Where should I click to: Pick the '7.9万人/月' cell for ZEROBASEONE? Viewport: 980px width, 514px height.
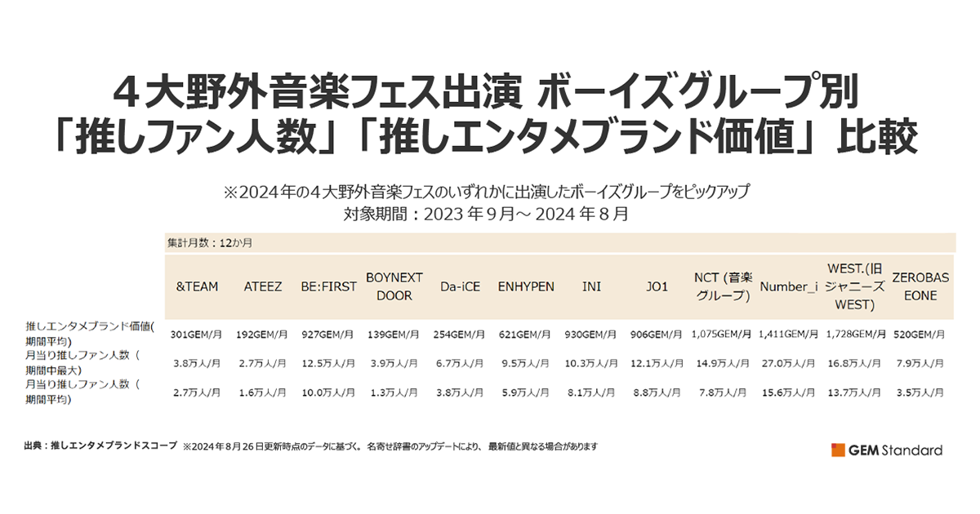[920, 363]
